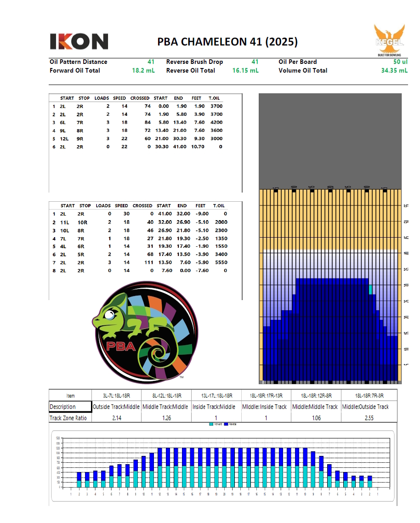The image size is (420, 523).
Task: Click the -9.00 feet cell
Action: (x=202, y=214)
